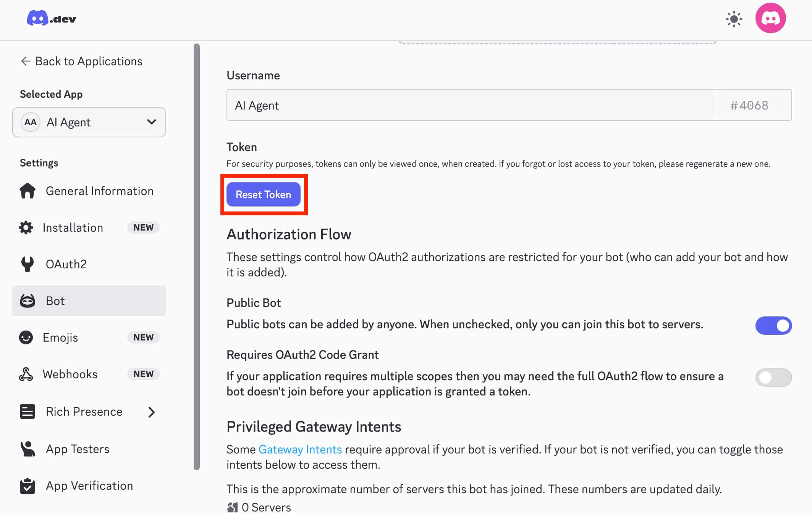Image resolution: width=812 pixels, height=513 pixels.
Task: Click the Webhooks icon in sidebar
Action: pos(26,374)
